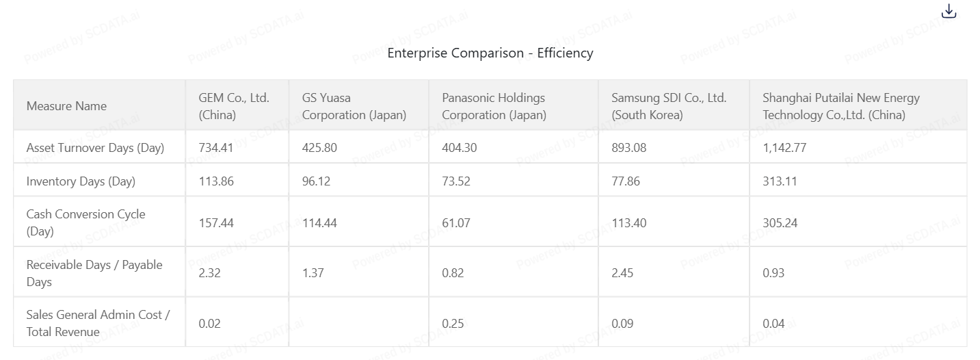Click the Samsung SDI Co., Ltd. header
The width and height of the screenshot is (980, 360).
coord(668,106)
